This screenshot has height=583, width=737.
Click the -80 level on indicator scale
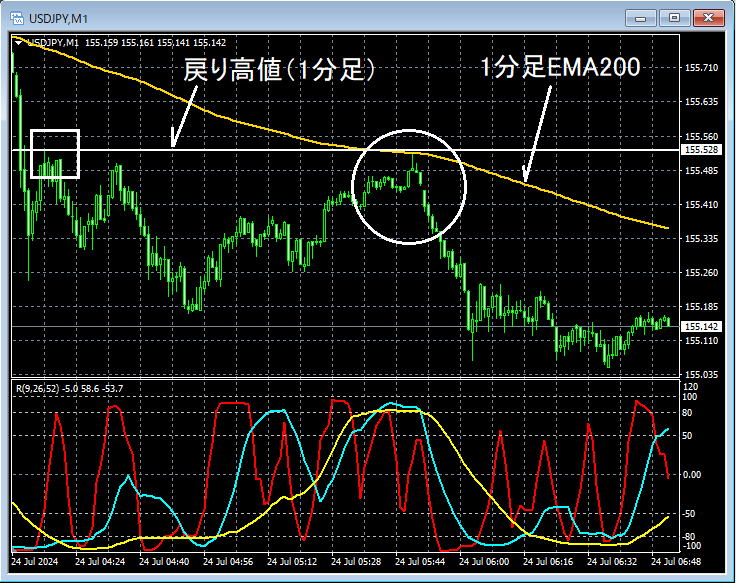[689, 536]
